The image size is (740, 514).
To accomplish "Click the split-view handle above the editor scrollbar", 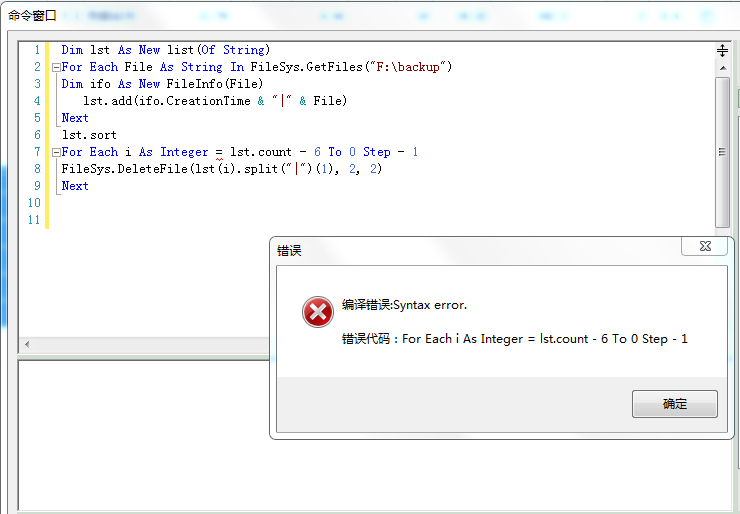I will point(722,50).
